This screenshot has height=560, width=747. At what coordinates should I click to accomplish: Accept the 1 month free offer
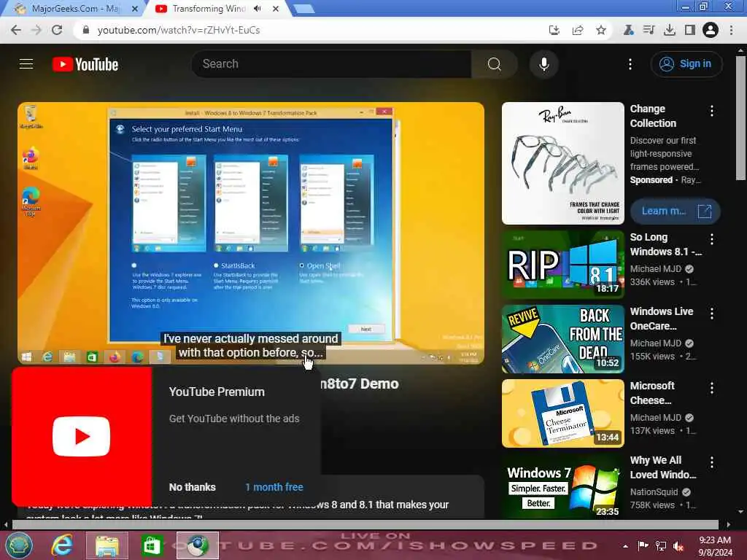click(x=274, y=487)
